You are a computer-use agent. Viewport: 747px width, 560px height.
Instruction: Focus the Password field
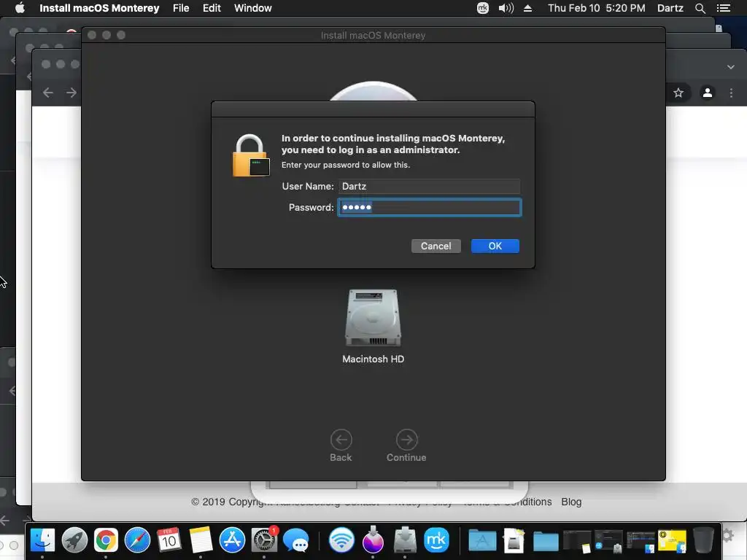(x=429, y=207)
